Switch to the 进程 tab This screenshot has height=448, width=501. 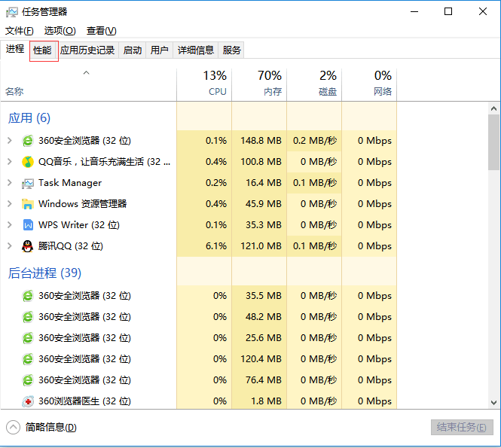(x=15, y=49)
